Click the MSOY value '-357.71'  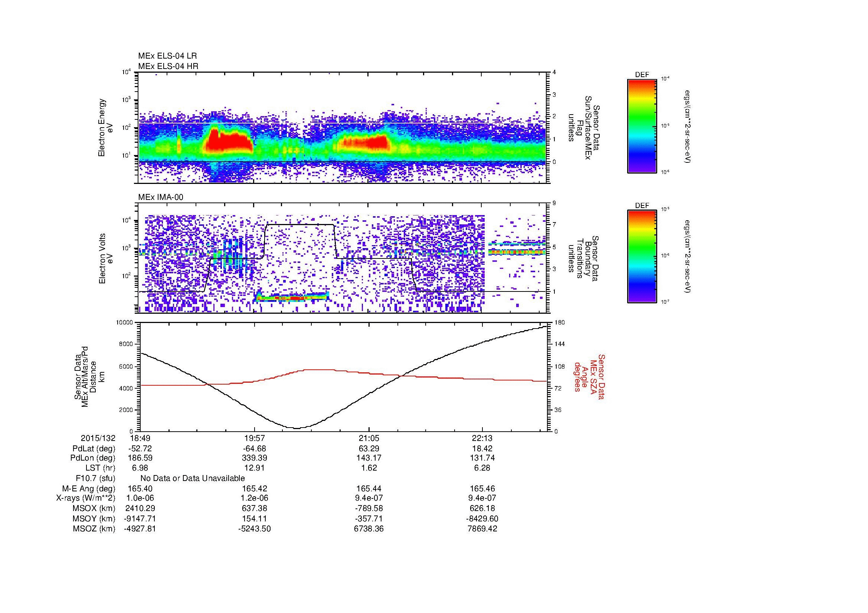[x=369, y=518]
